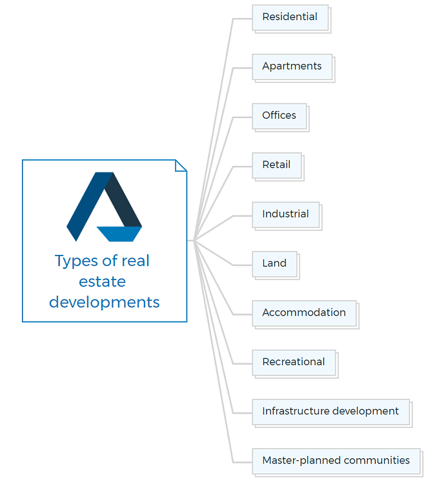Select the Residential node
Screen dimensions: 448x484
click(290, 17)
